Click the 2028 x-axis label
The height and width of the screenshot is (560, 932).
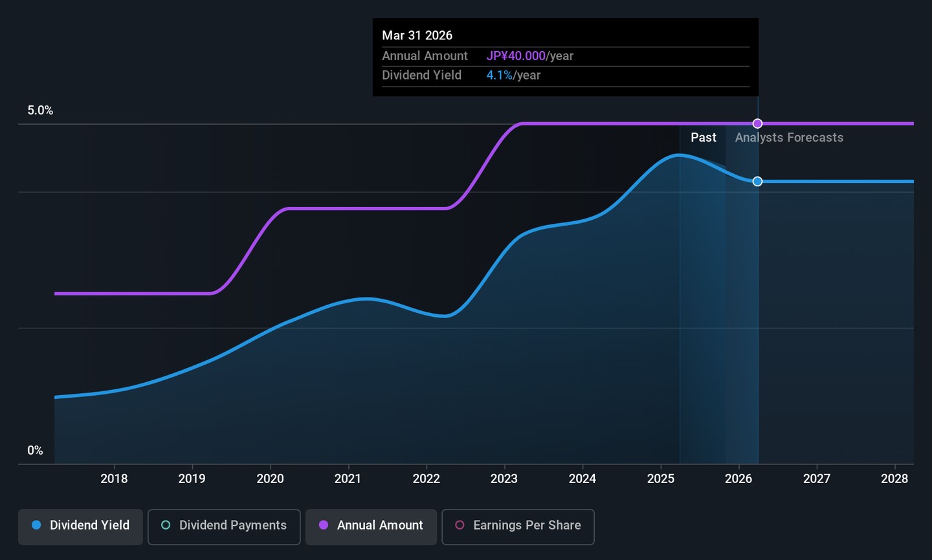pyautogui.click(x=894, y=479)
